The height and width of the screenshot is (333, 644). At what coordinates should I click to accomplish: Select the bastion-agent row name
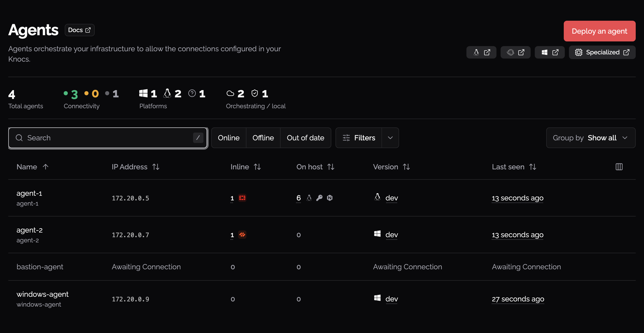click(40, 267)
